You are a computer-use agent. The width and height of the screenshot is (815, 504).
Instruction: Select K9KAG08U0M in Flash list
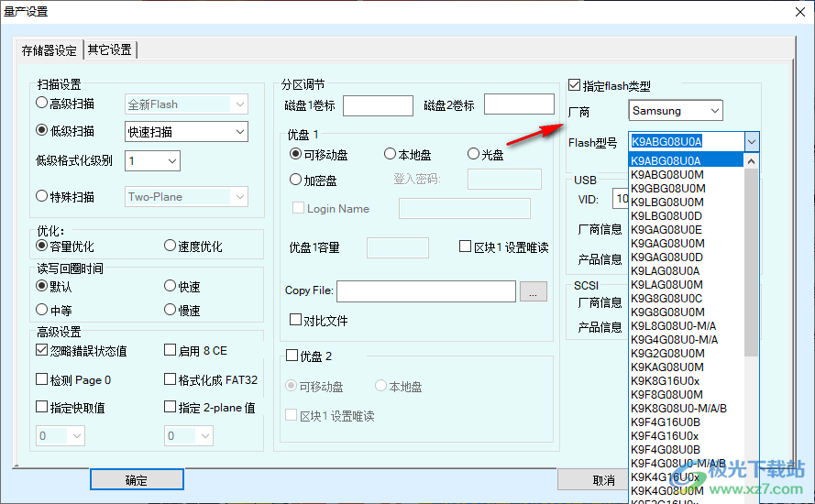click(x=686, y=367)
